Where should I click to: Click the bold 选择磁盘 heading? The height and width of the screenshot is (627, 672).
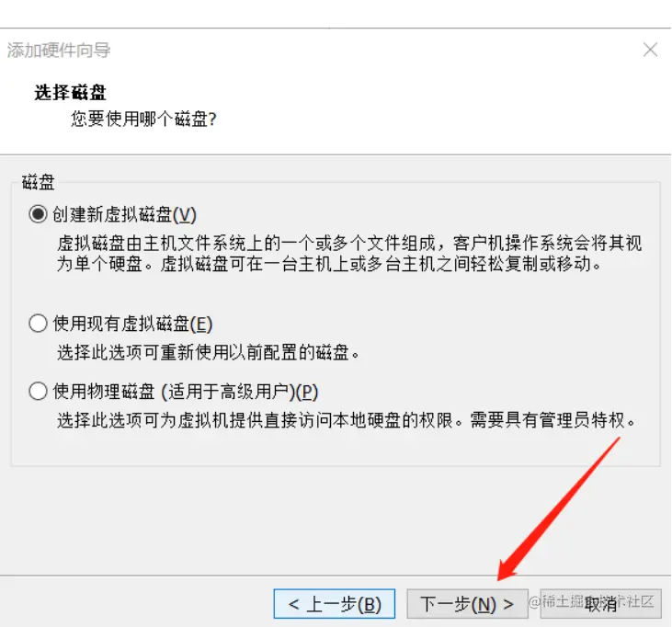tap(70, 92)
